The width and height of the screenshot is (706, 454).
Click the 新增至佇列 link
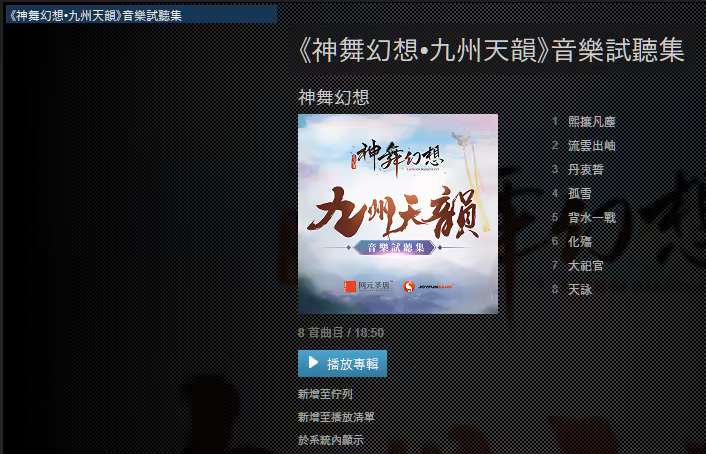pos(325,394)
